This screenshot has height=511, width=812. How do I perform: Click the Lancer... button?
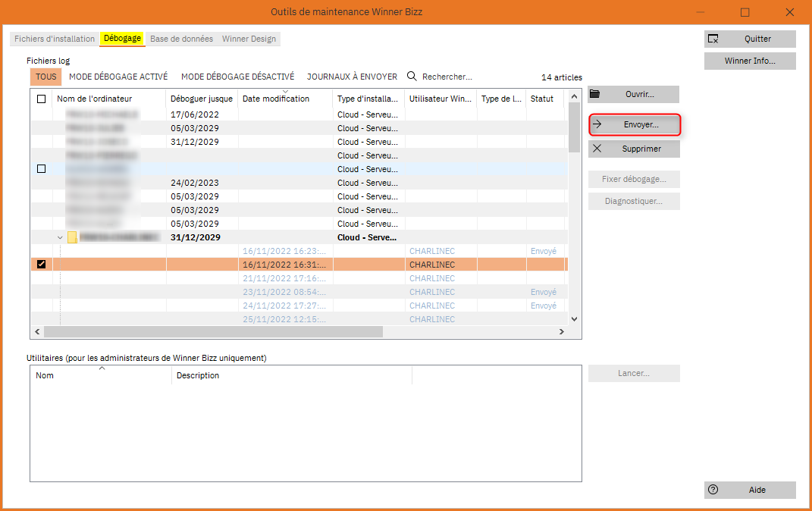[633, 373]
